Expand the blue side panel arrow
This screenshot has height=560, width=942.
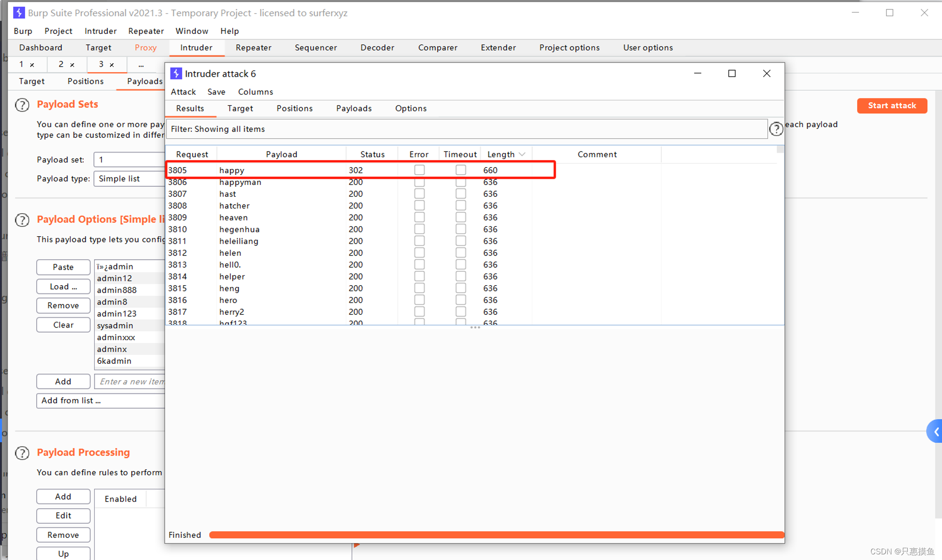pyautogui.click(x=935, y=432)
